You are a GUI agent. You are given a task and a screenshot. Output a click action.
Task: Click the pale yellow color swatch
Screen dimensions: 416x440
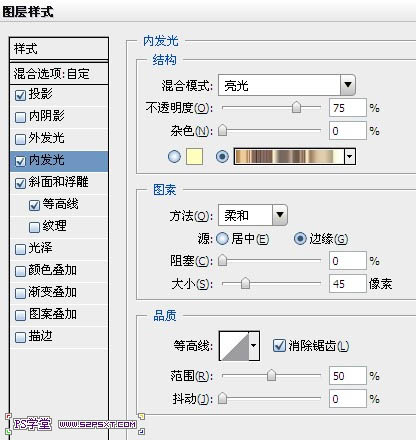tap(194, 156)
